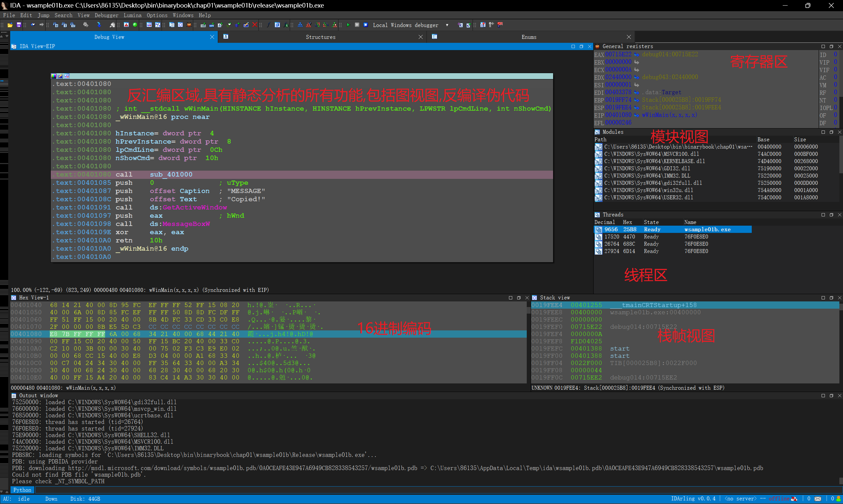This screenshot has height=504, width=843.
Task: Click the MessageBoxW function reference
Action: click(x=186, y=224)
